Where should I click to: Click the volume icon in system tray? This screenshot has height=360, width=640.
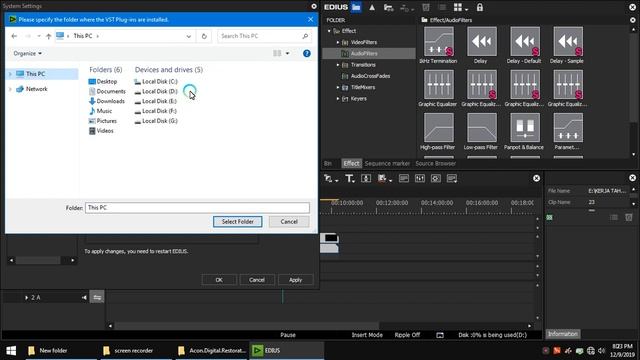point(601,351)
